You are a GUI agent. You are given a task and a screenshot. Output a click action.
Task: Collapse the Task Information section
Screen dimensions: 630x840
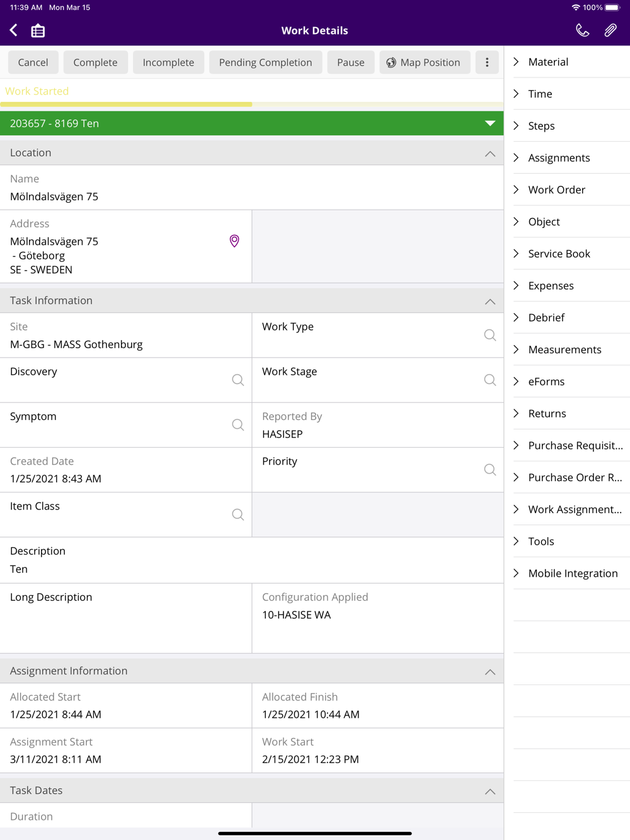coord(490,302)
